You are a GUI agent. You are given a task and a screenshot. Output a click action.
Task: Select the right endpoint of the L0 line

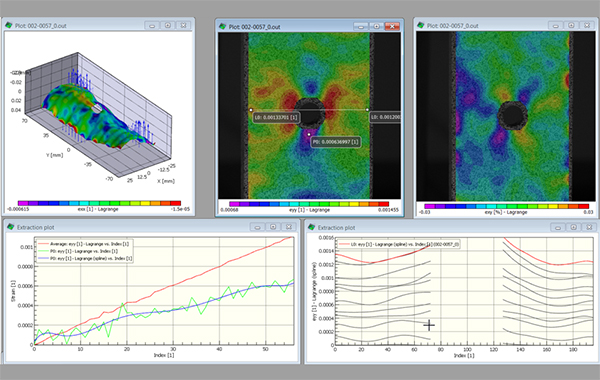click(x=367, y=110)
